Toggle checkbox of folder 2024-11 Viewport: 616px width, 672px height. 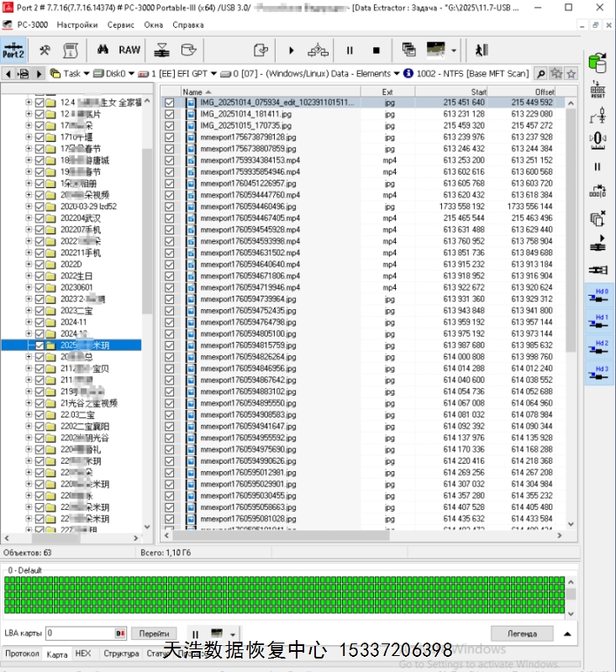pyautogui.click(x=39, y=322)
